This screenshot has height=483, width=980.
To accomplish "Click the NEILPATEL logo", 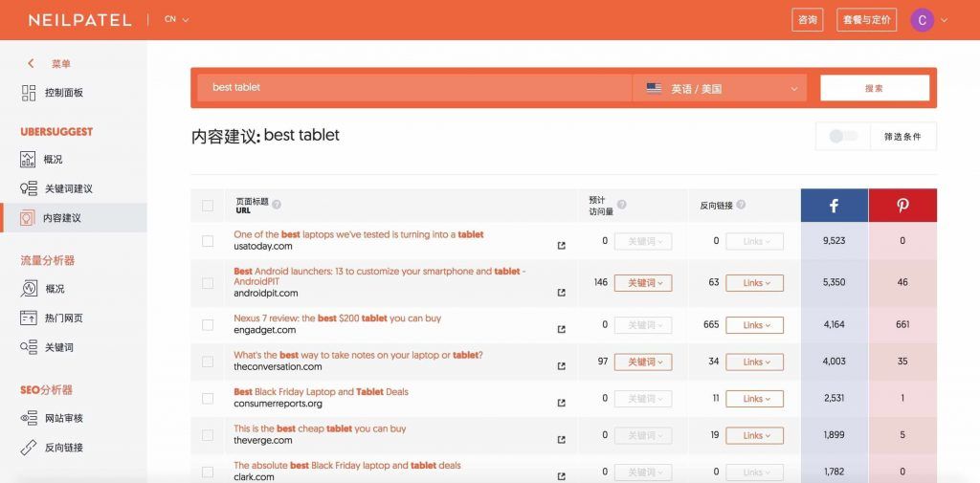I will point(80,20).
